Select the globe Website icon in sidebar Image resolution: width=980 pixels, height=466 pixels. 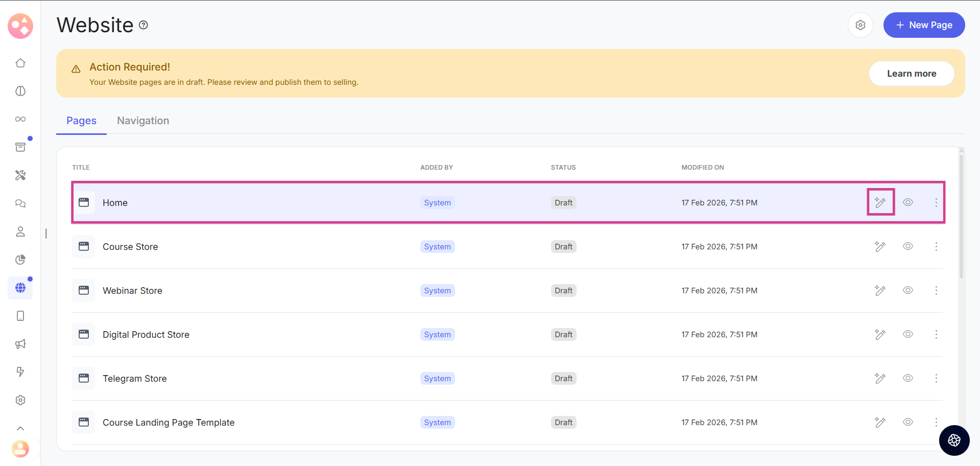click(x=20, y=288)
